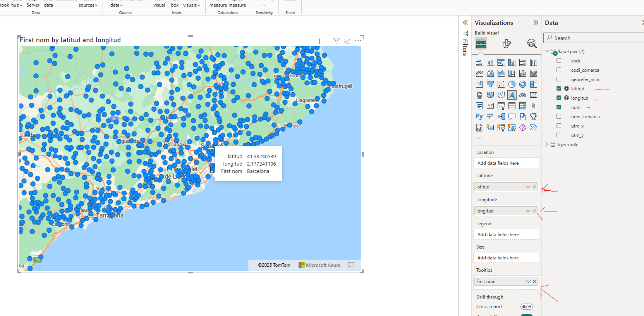The image size is (644, 316).
Task: Select the funnel chart visual
Action: (x=490, y=84)
